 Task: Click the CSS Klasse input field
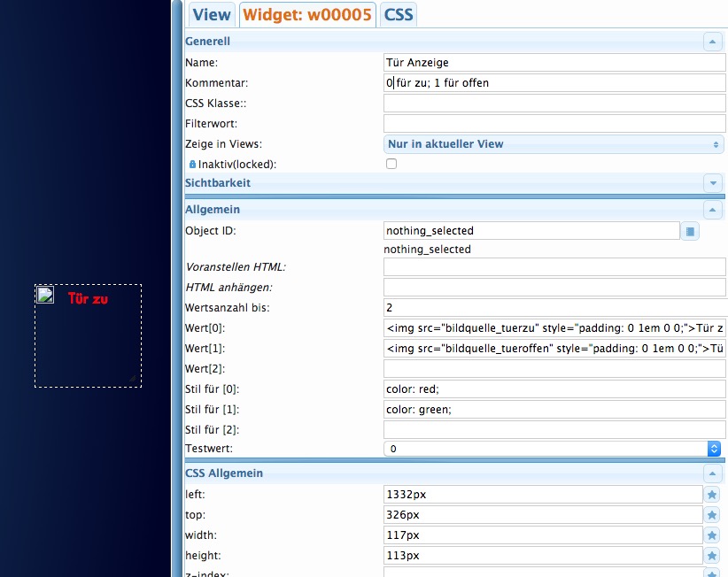point(554,104)
